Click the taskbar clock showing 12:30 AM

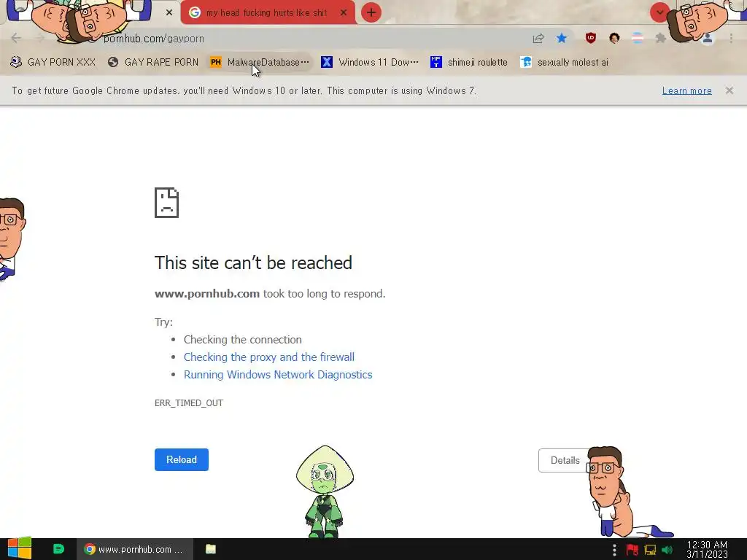tap(707, 550)
